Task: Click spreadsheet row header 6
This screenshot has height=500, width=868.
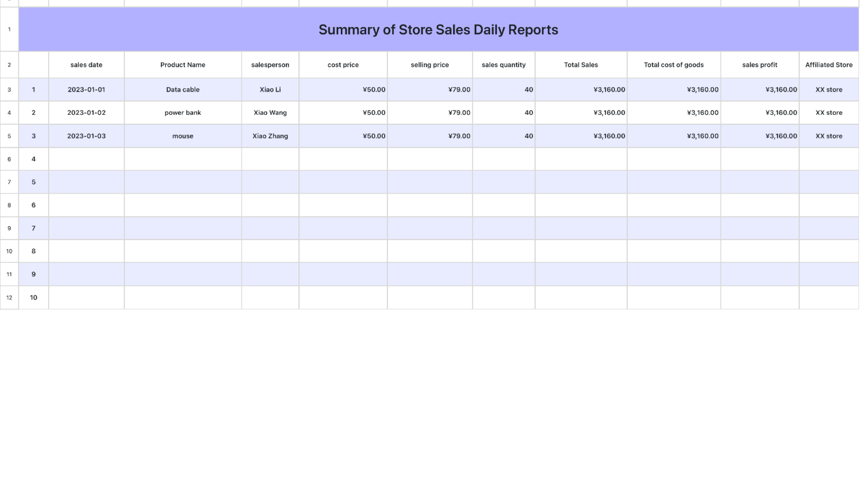Action: [9, 159]
